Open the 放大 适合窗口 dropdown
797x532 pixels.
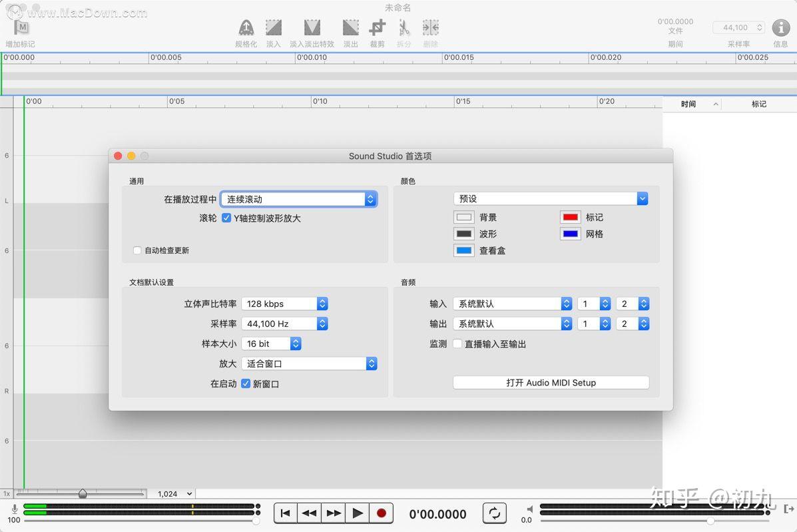(309, 364)
